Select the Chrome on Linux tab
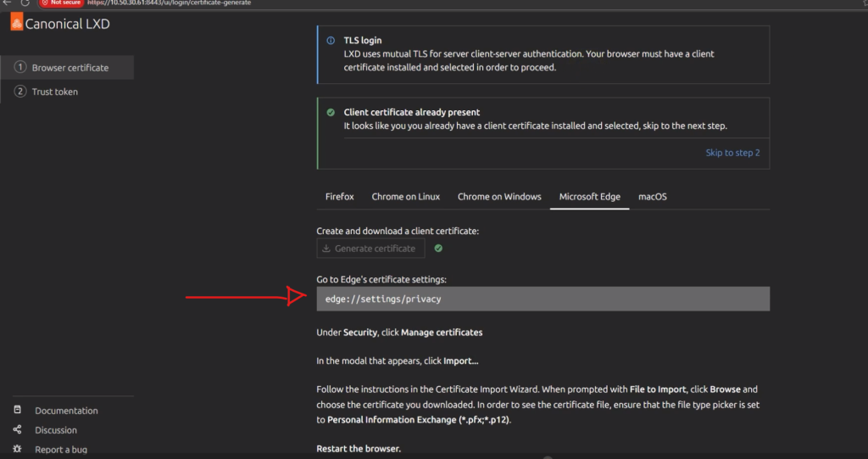The height and width of the screenshot is (459, 868). pyautogui.click(x=405, y=197)
